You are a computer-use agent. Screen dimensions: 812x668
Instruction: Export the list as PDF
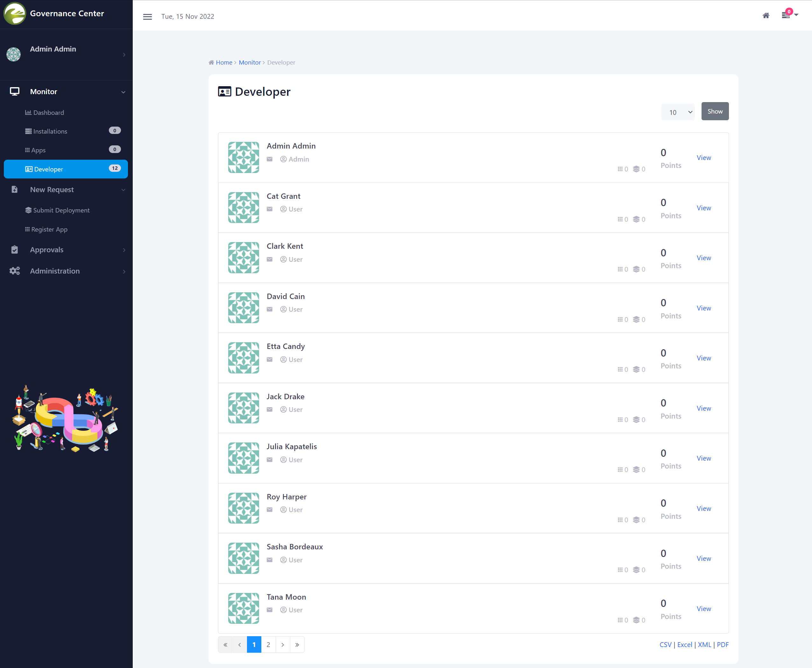pos(722,644)
